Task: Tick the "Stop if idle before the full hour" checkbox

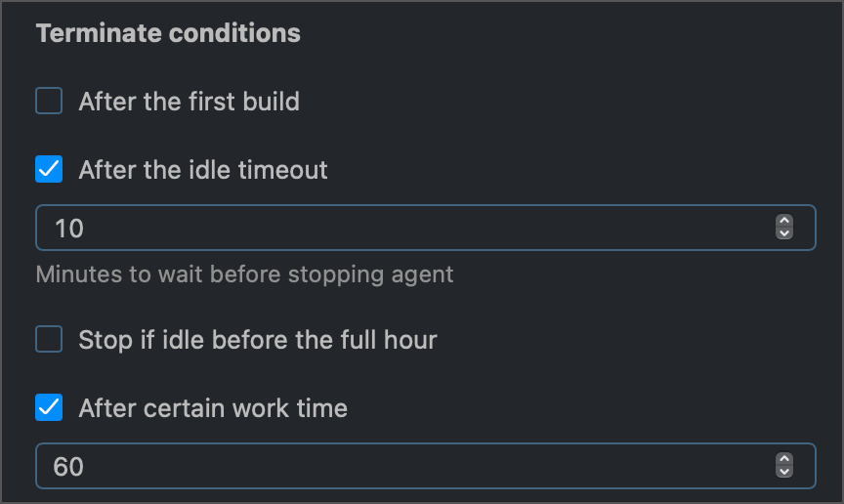Action: coord(49,339)
